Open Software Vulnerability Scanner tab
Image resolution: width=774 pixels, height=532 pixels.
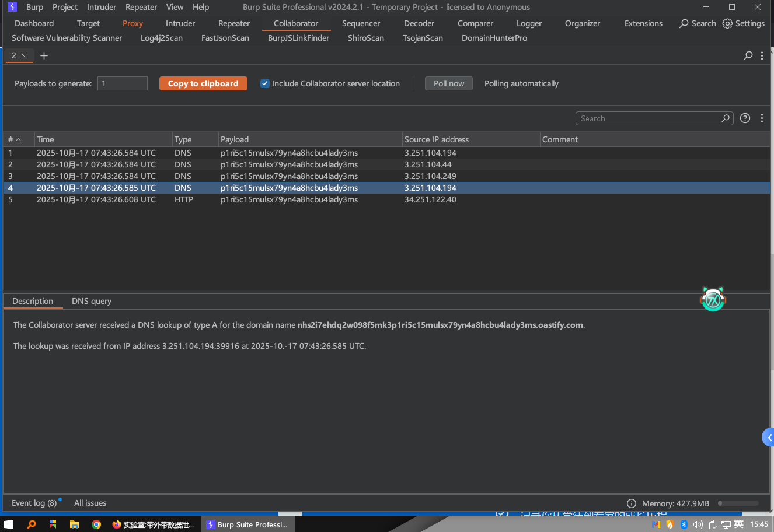click(x=67, y=38)
